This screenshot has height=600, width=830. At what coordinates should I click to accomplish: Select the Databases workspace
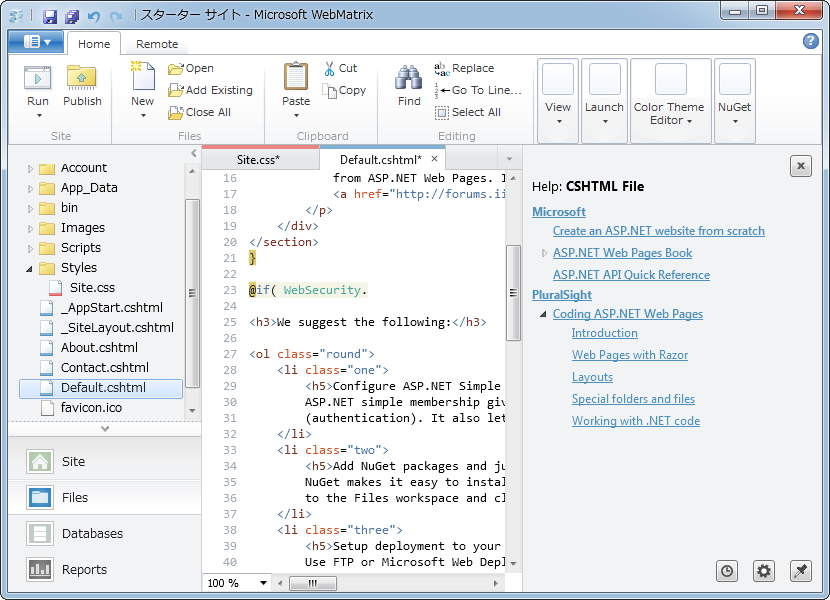[92, 533]
